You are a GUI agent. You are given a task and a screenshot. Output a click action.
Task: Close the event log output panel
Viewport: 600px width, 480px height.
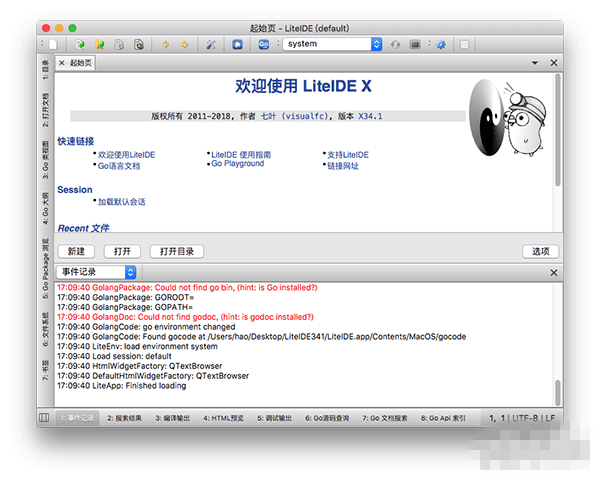[x=553, y=273]
